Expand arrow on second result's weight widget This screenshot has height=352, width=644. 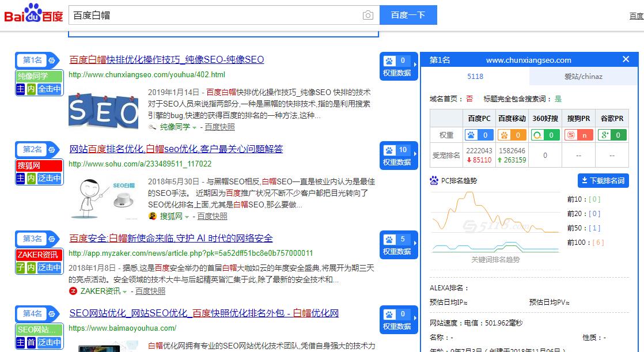click(415, 154)
